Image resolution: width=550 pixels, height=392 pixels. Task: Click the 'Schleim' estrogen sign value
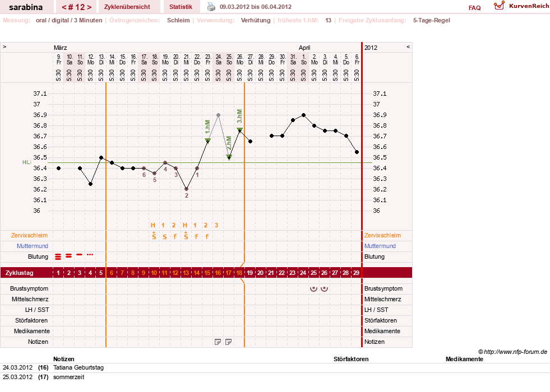(x=178, y=20)
